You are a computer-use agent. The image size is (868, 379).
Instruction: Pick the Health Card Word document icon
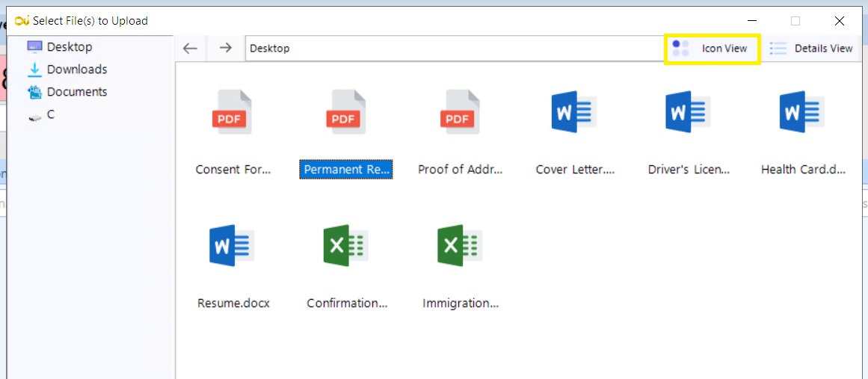pyautogui.click(x=802, y=112)
